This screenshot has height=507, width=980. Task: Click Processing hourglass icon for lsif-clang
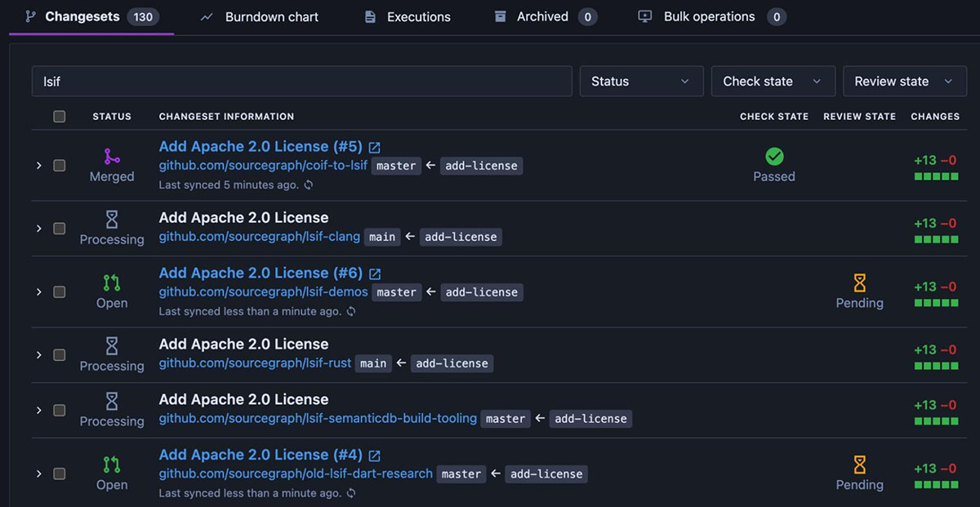[112, 219]
